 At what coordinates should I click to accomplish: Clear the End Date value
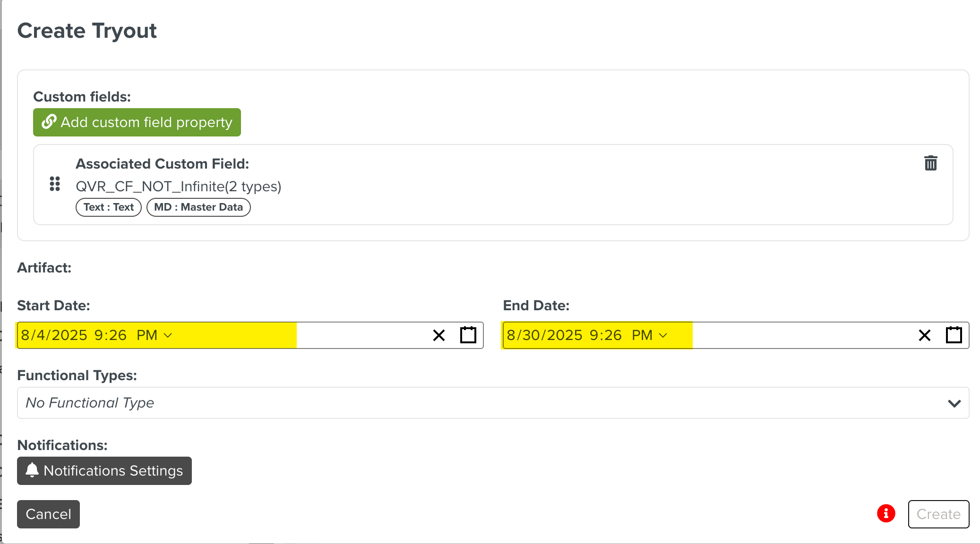coord(925,335)
